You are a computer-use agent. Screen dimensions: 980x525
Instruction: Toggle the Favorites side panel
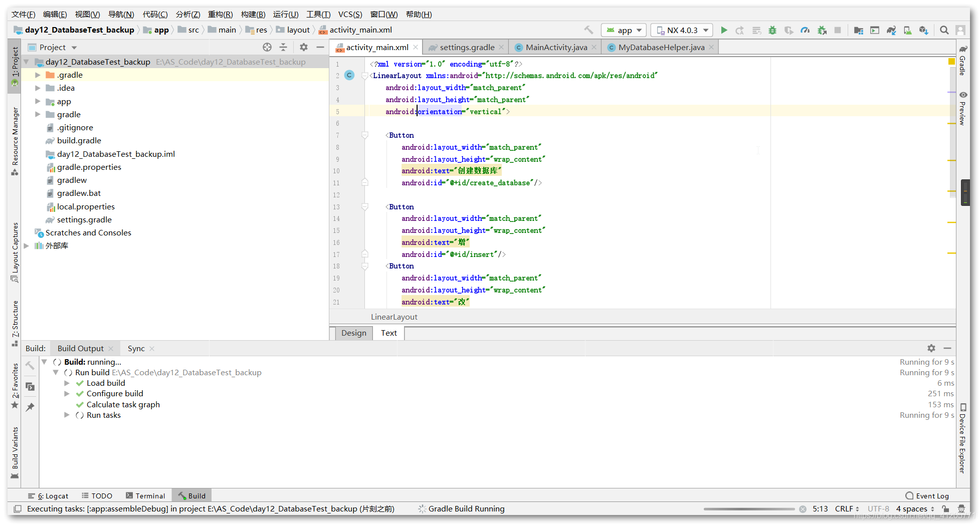tap(15, 385)
